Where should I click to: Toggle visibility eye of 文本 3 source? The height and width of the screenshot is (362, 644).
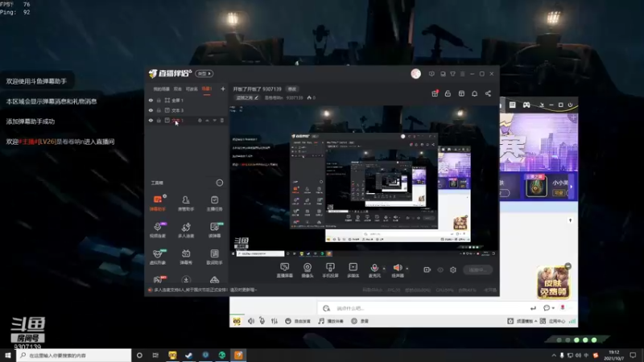pyautogui.click(x=151, y=110)
